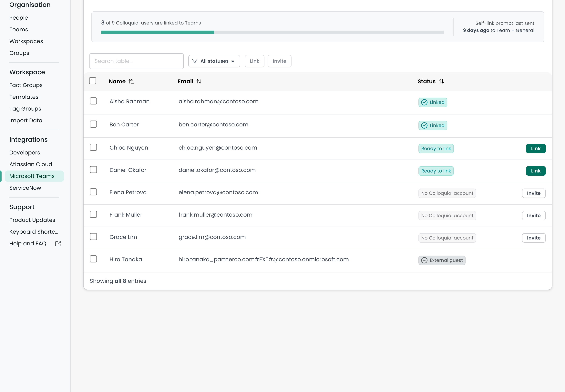Click the name Frank Muller
The image size is (565, 392).
(x=126, y=215)
